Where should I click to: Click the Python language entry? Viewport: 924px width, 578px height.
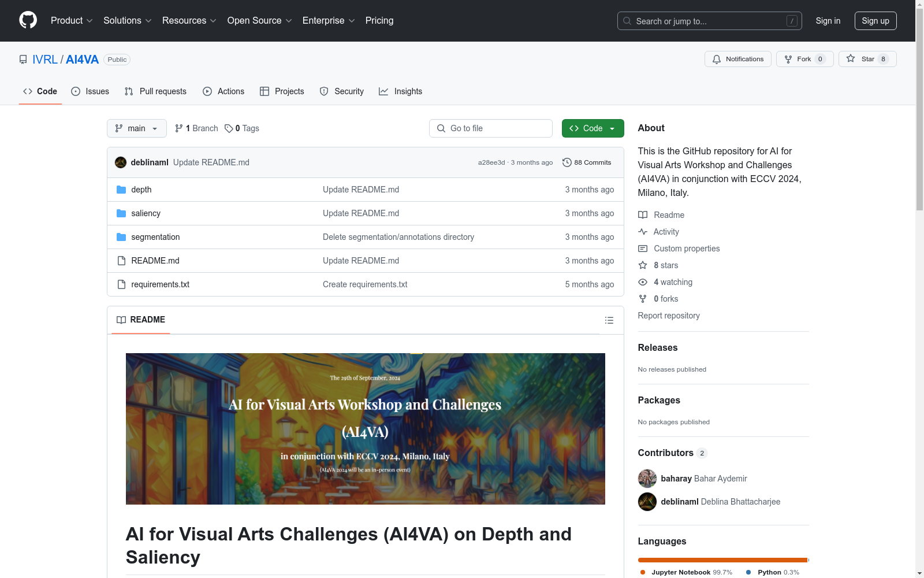pyautogui.click(x=772, y=572)
